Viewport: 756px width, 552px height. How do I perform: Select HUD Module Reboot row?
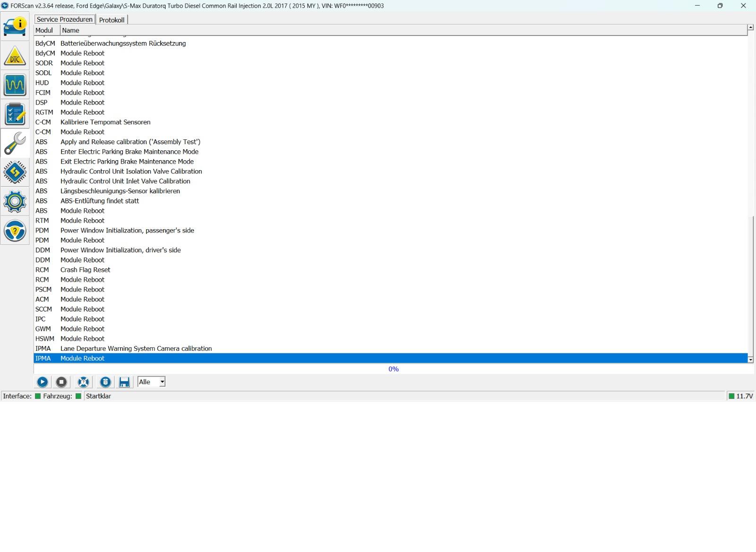(391, 83)
